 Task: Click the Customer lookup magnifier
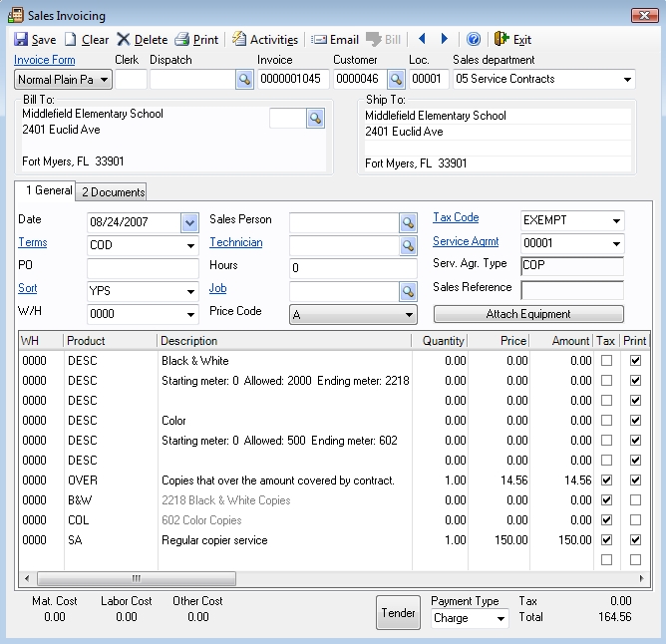tap(396, 79)
